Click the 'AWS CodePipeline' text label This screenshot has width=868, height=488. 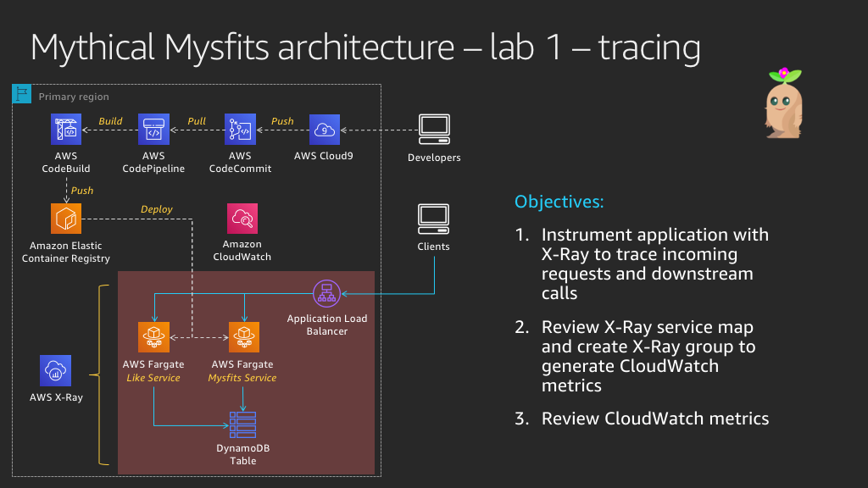(153, 162)
